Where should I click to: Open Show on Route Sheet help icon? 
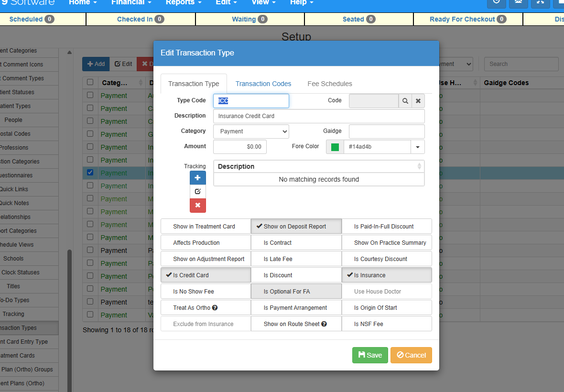coord(324,324)
